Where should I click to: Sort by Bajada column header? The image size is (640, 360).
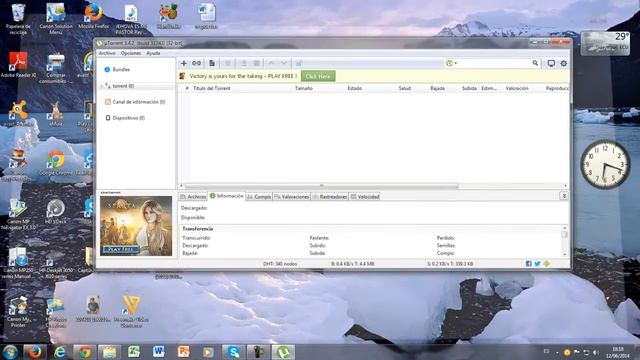pyautogui.click(x=438, y=88)
